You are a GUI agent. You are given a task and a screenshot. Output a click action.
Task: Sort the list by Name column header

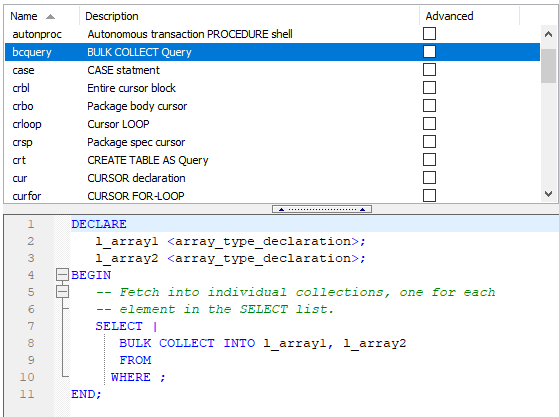pyautogui.click(x=42, y=16)
